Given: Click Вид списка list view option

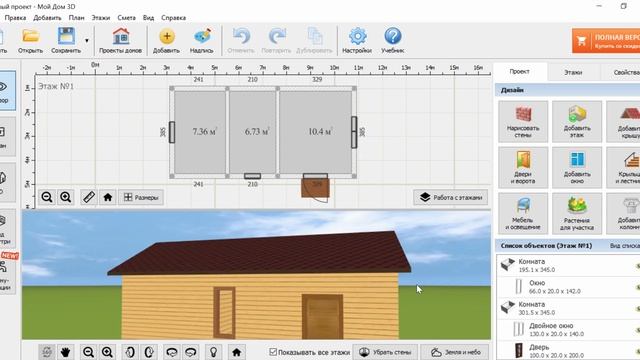Looking at the screenshot, I should coord(624,246).
